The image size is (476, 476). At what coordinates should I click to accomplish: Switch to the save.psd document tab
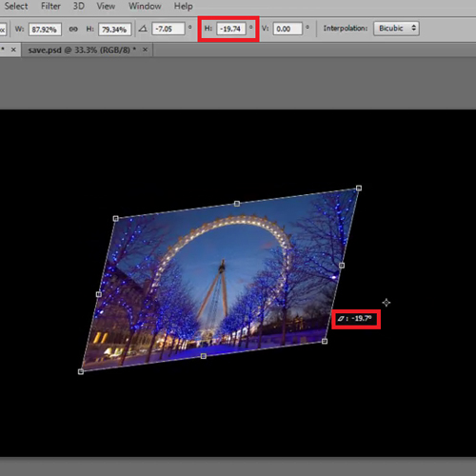pyautogui.click(x=82, y=50)
